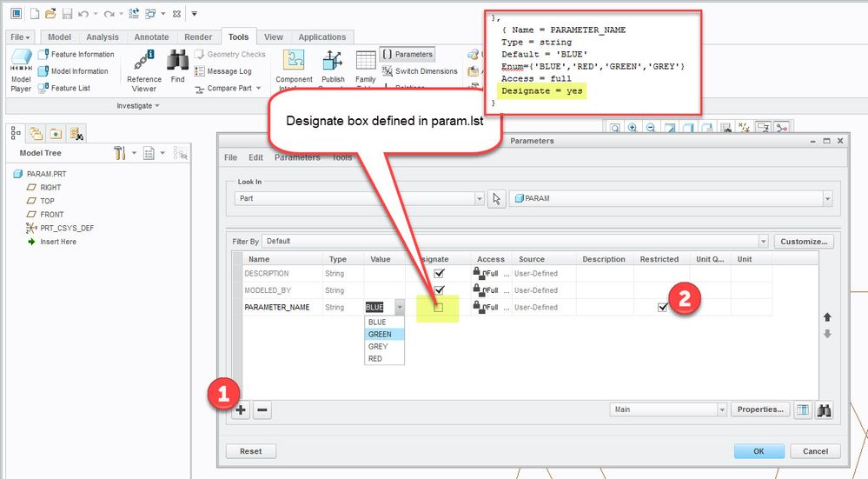Image resolution: width=868 pixels, height=479 pixels.
Task: Open the PARAM model selection dropdown
Action: [x=827, y=198]
